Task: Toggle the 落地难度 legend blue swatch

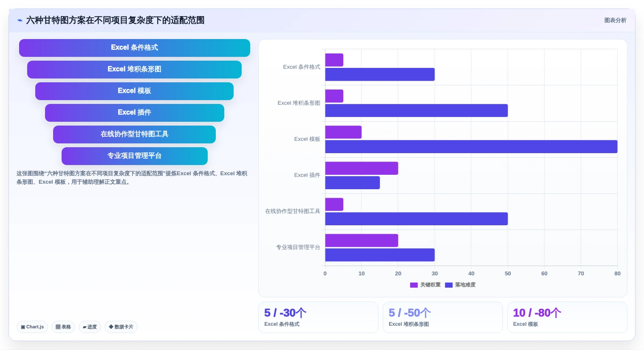Action: 449,285
